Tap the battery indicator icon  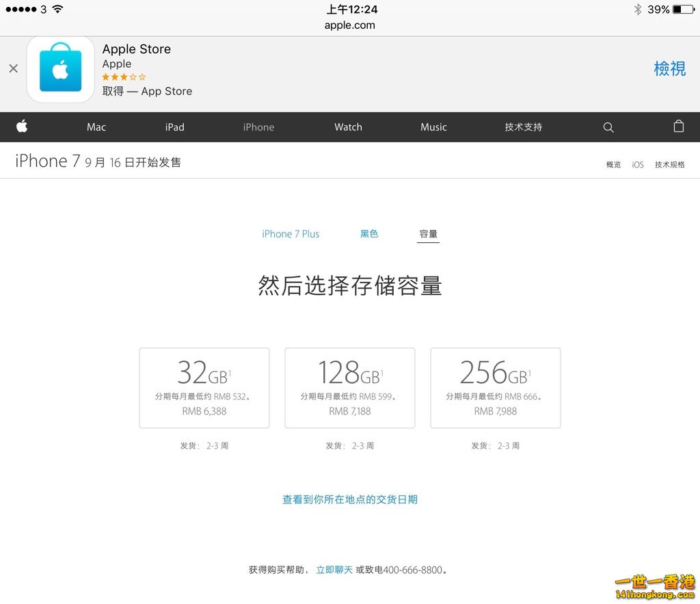click(x=682, y=10)
